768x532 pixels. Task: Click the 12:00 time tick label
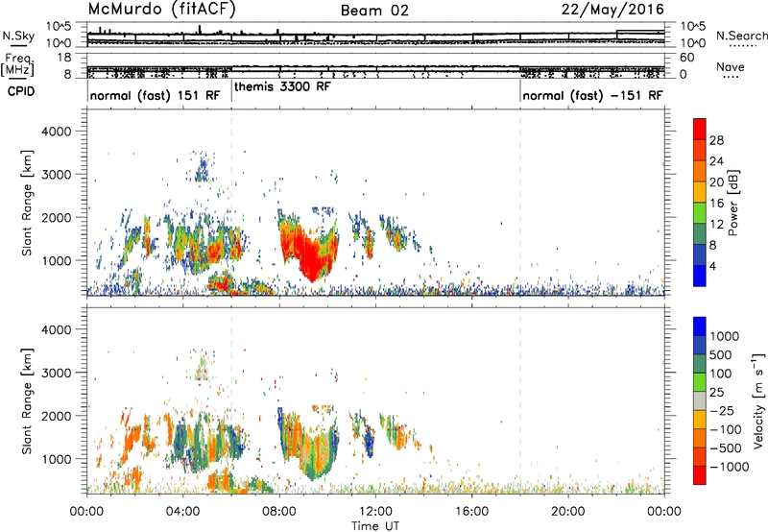click(x=375, y=511)
